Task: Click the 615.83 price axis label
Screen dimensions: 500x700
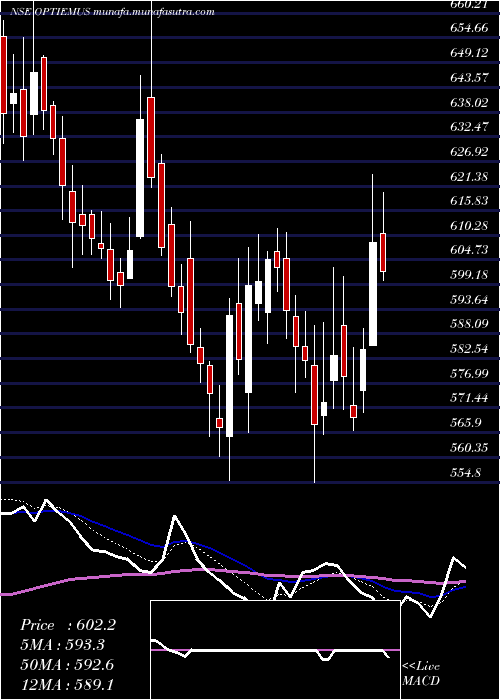Action: (469, 201)
